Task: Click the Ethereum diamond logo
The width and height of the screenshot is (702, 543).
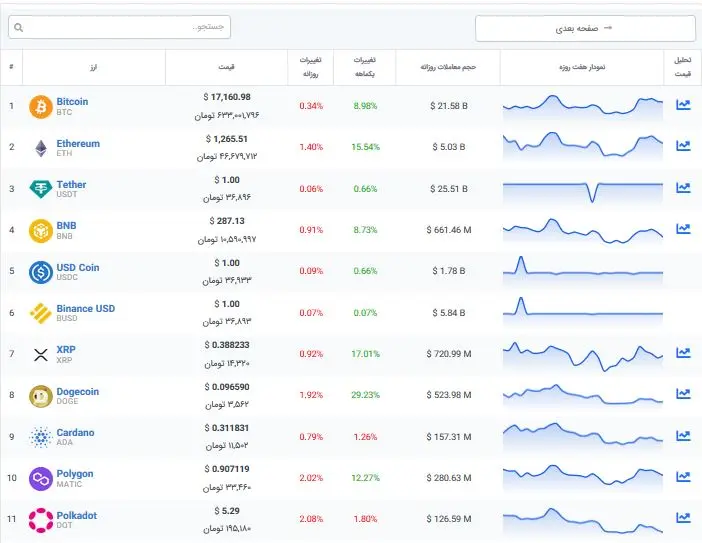Action: point(41,148)
